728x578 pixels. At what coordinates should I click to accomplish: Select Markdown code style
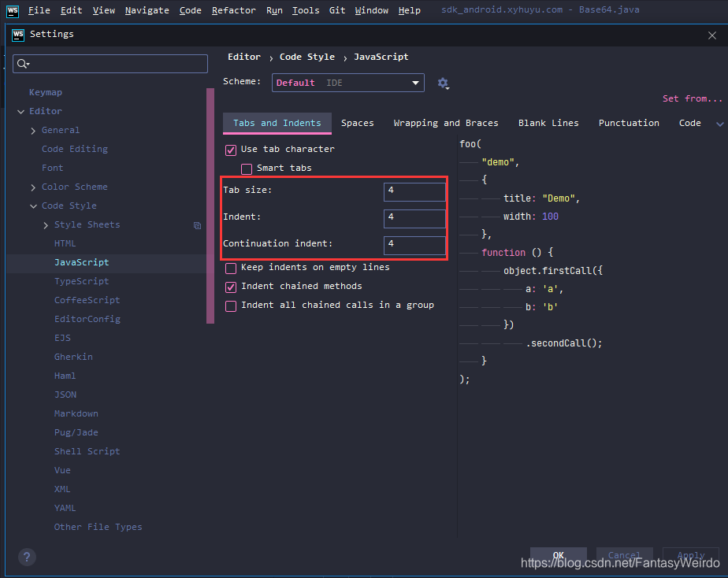76,413
